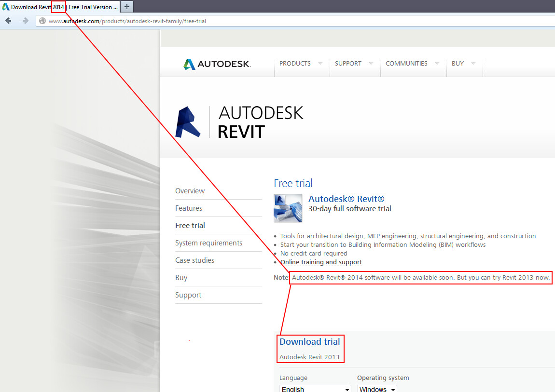
Task: Open Buy in the side menu
Action: pyautogui.click(x=181, y=278)
